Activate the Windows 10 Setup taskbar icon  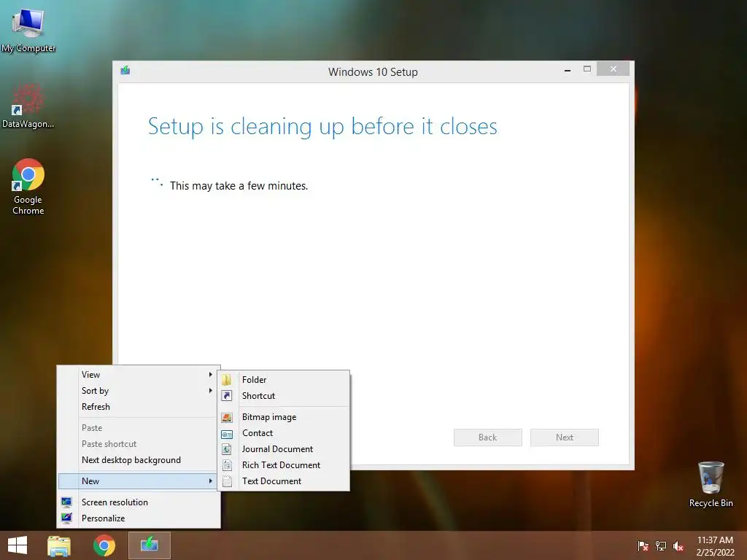(150, 545)
